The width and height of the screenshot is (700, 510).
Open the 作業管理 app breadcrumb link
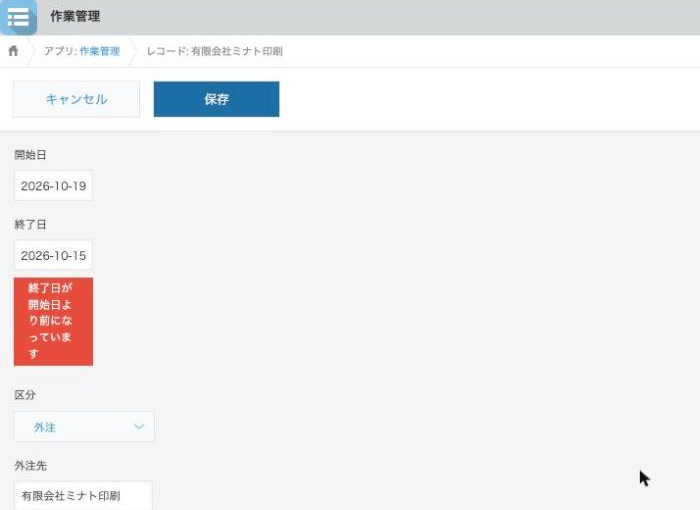click(100, 51)
